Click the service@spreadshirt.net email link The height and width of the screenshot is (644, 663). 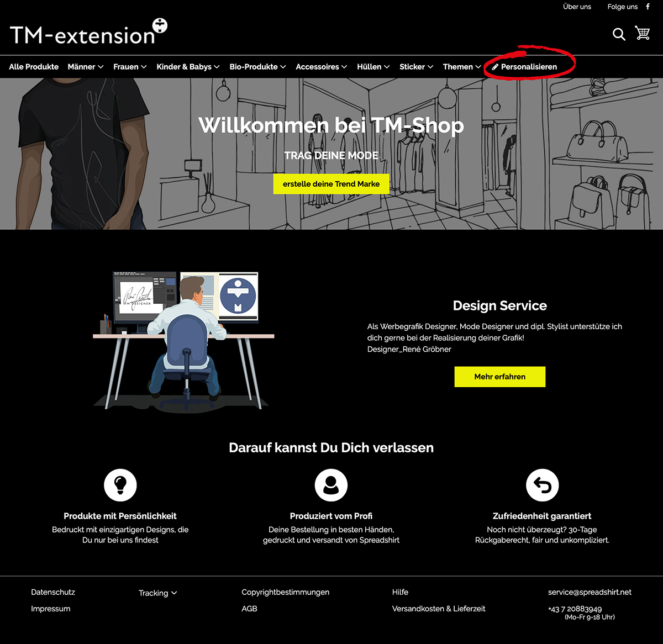[x=590, y=592]
